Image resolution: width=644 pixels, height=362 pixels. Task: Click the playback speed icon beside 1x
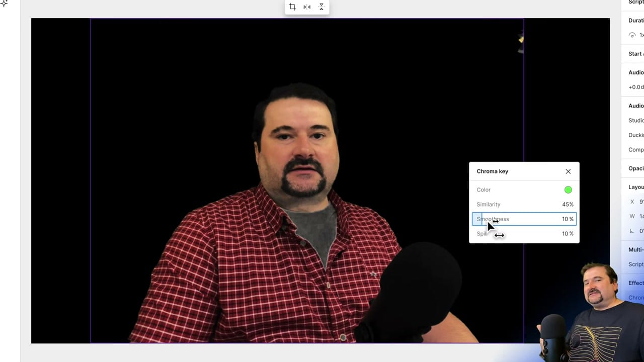pos(632,35)
